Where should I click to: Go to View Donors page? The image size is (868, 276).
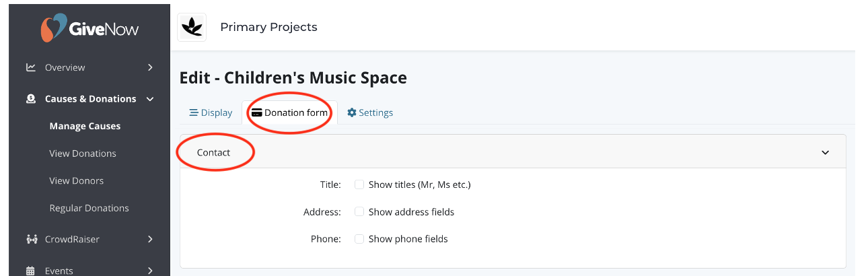point(77,180)
